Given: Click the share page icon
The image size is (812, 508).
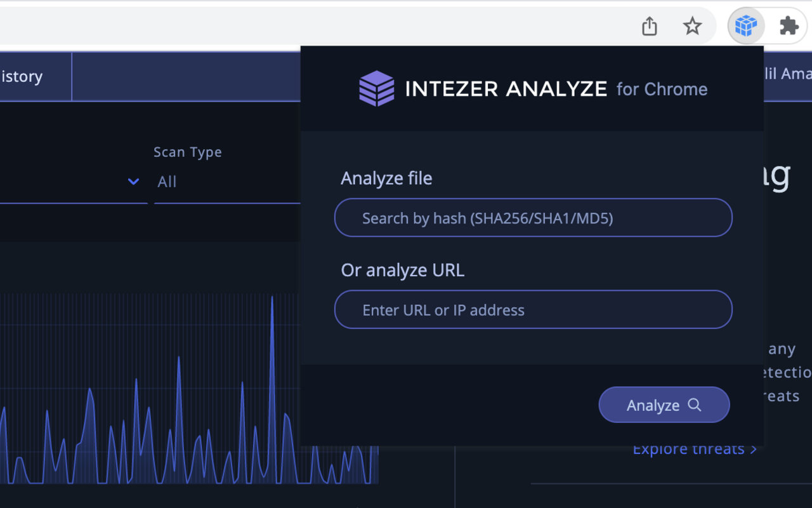Looking at the screenshot, I should (x=650, y=26).
